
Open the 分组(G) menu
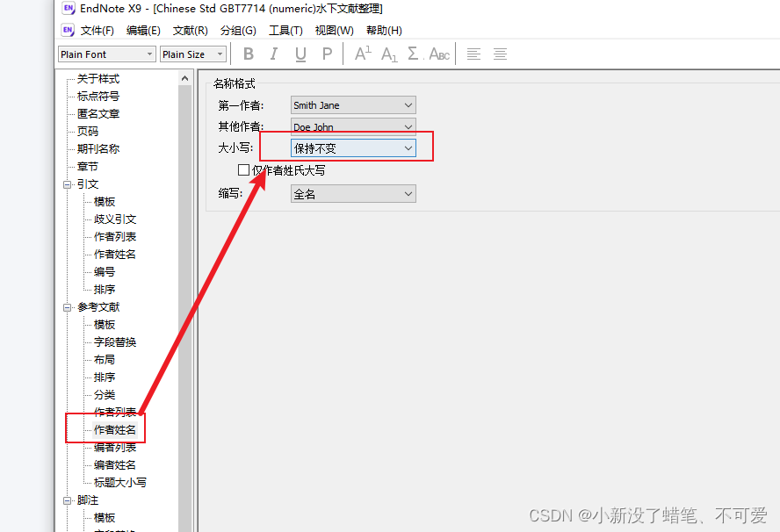(x=238, y=31)
